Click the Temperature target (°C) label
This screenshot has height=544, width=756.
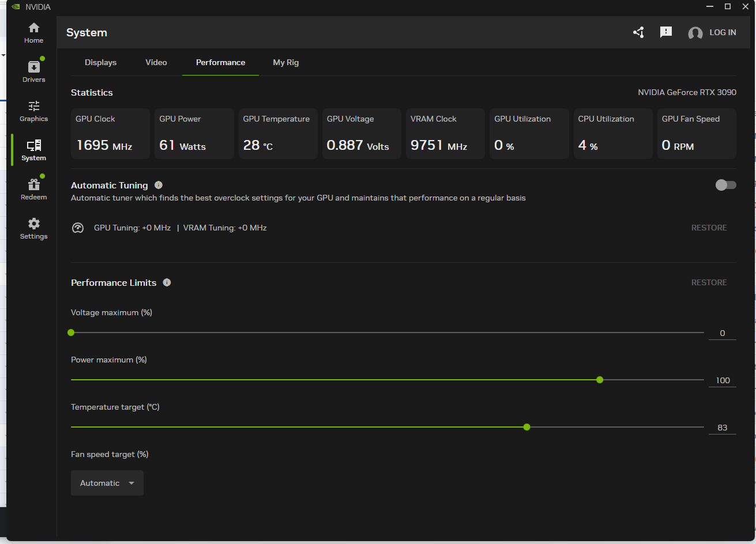[115, 407]
